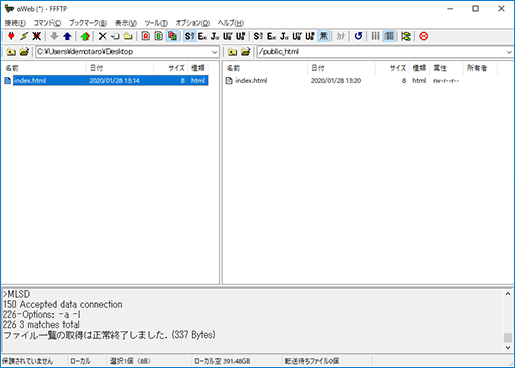The width and height of the screenshot is (515, 368).
Task: Click the Quick Connect lightning icon
Action: 24,36
